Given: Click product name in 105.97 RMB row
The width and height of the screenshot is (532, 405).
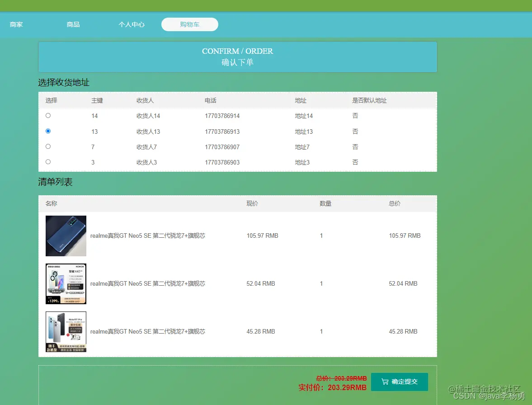Looking at the screenshot, I should 148,236.
